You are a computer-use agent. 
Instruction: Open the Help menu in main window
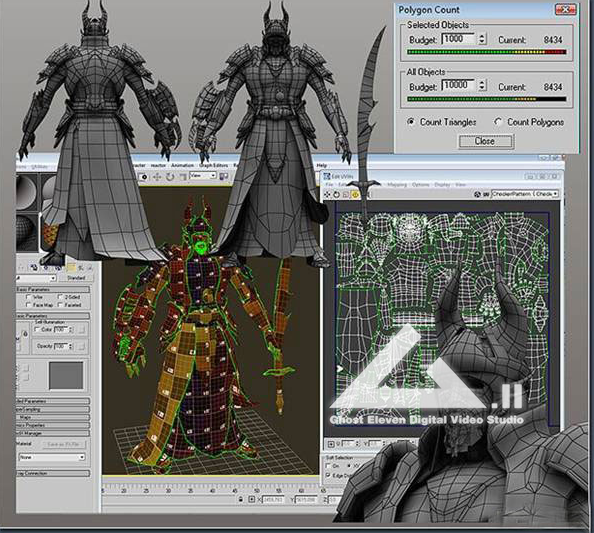coord(322,166)
